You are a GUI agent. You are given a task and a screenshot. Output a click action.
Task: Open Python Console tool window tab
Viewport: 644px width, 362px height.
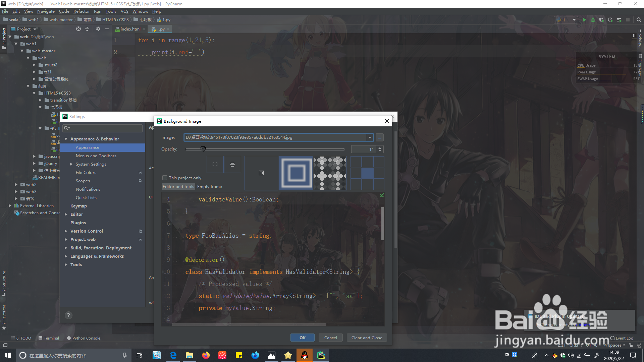coord(84,338)
